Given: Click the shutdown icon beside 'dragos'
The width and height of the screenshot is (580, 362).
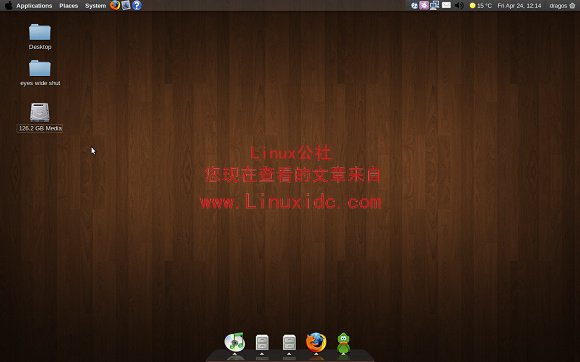Looking at the screenshot, I should (572, 6).
